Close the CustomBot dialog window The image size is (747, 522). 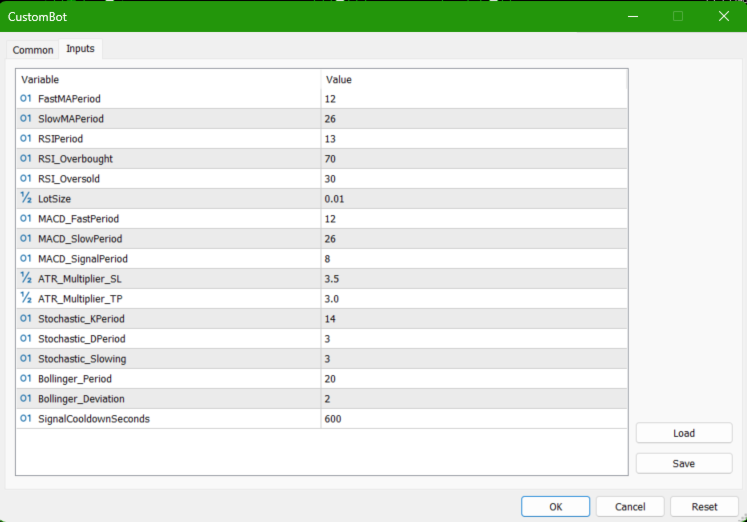[x=724, y=16]
